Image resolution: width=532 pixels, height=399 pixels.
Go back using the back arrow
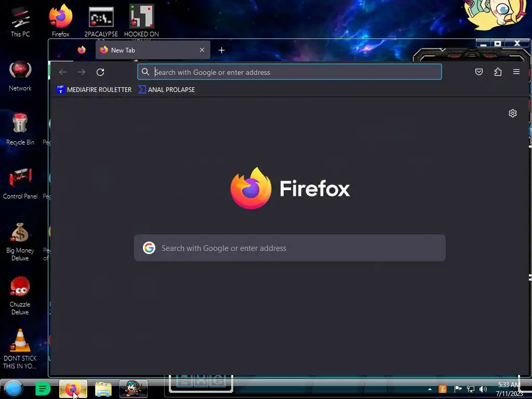(x=63, y=72)
